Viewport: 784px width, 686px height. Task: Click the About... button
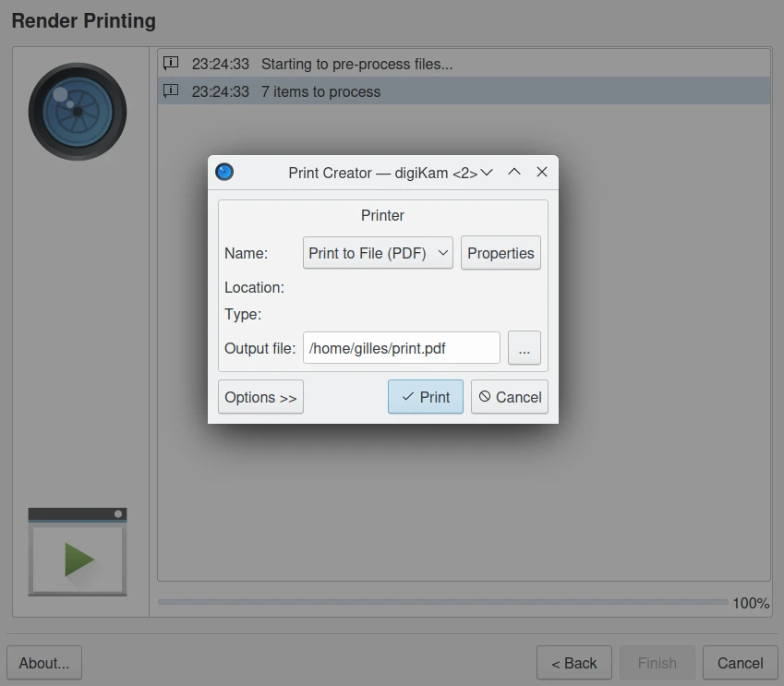coord(44,663)
